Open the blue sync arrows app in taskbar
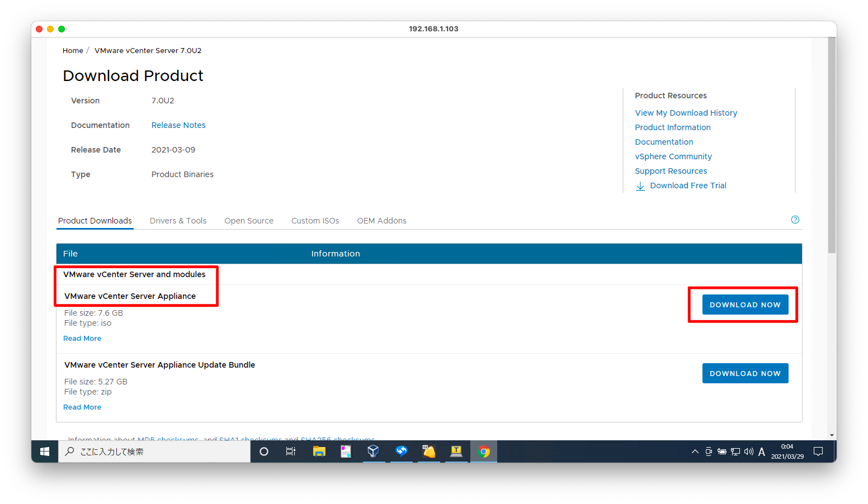 click(x=401, y=451)
